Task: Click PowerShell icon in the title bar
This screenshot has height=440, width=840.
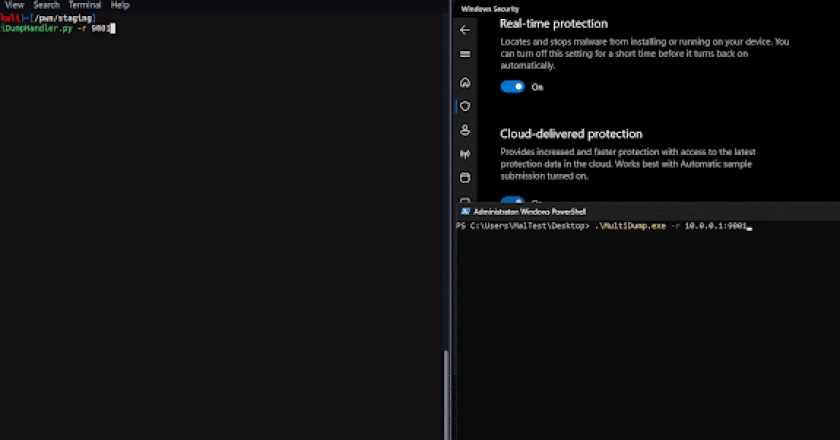Action: click(x=465, y=212)
